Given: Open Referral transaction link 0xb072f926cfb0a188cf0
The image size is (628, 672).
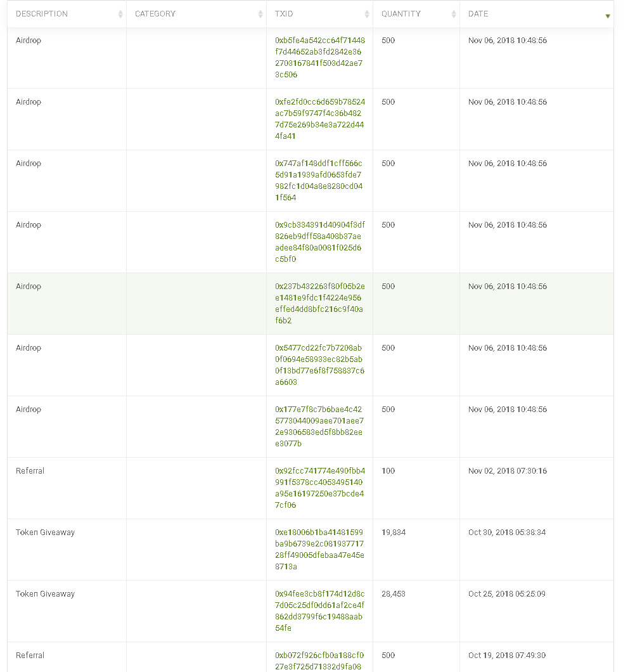Looking at the screenshot, I should [319, 661].
